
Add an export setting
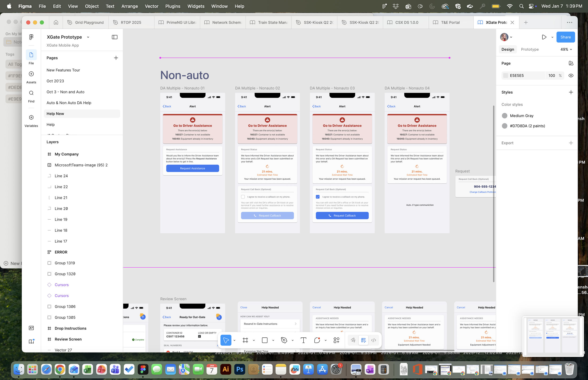pos(571,143)
